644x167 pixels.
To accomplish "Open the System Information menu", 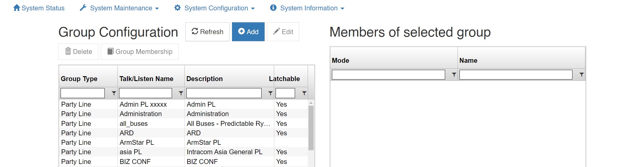I will point(307,8).
